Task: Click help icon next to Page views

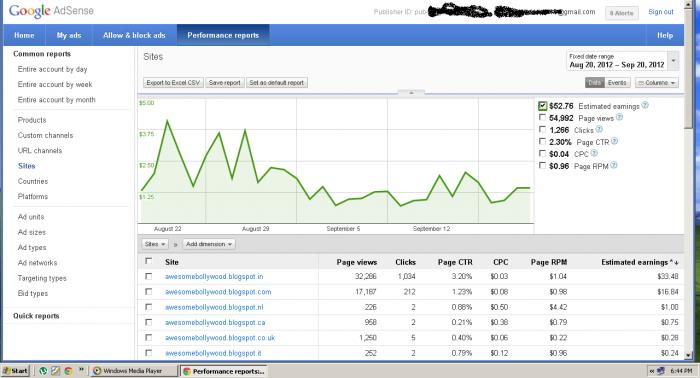Action: coord(619,117)
